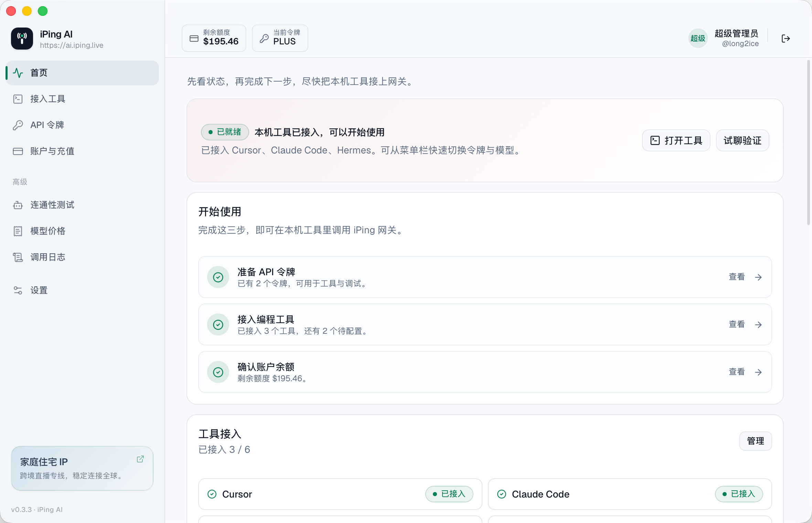
Task: Open 设置 in the sidebar
Action: 83,290
